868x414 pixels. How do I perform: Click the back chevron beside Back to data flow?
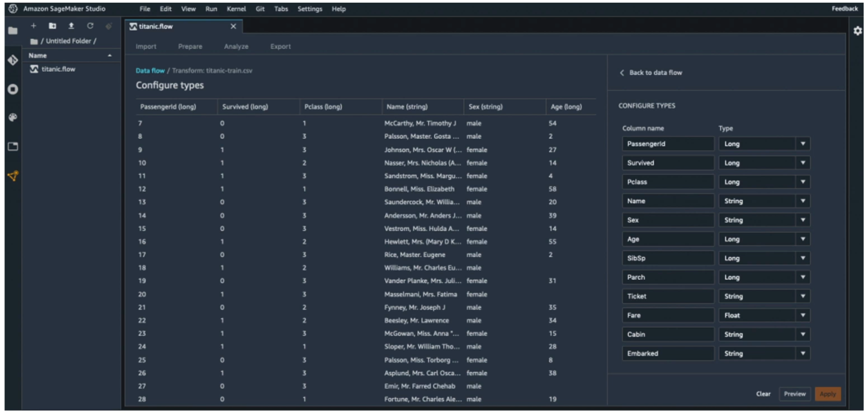coord(621,73)
